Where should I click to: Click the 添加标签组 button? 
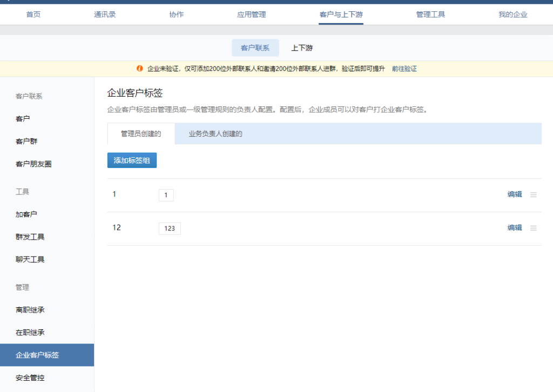coord(132,160)
